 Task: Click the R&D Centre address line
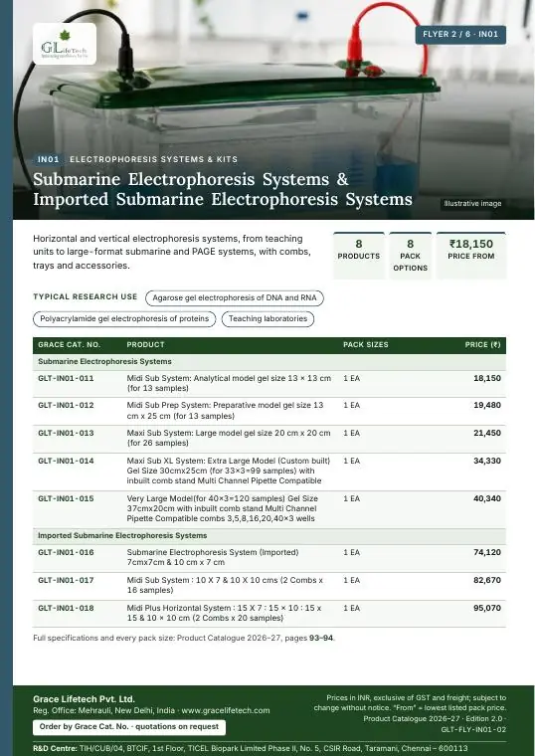251,748
